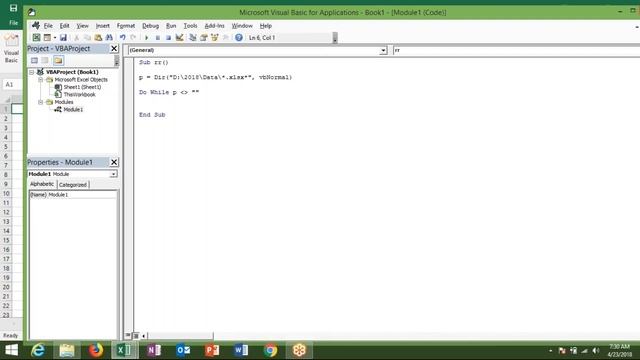Click Procedure View button at code window bottom
The height and width of the screenshot is (360, 640).
128,336
